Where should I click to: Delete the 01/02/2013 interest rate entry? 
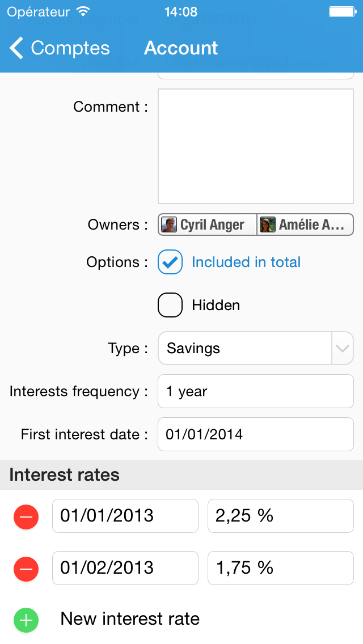26,568
